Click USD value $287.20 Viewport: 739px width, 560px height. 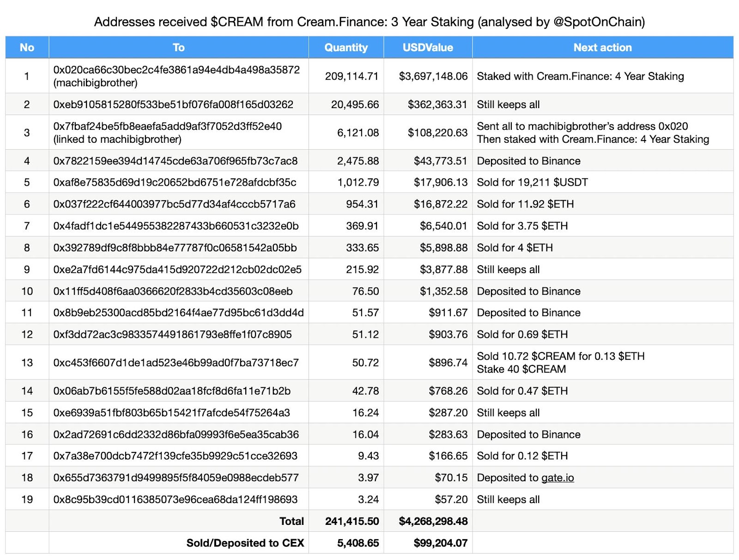tap(448, 413)
